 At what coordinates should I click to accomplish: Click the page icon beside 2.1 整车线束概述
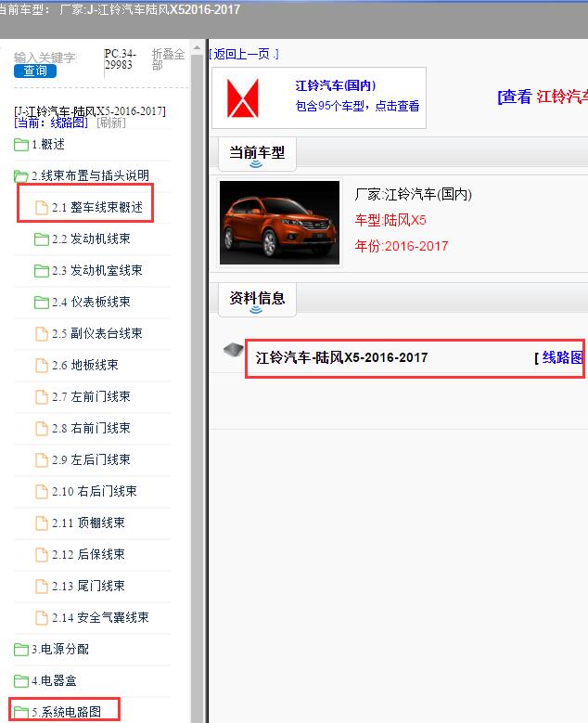click(x=42, y=208)
